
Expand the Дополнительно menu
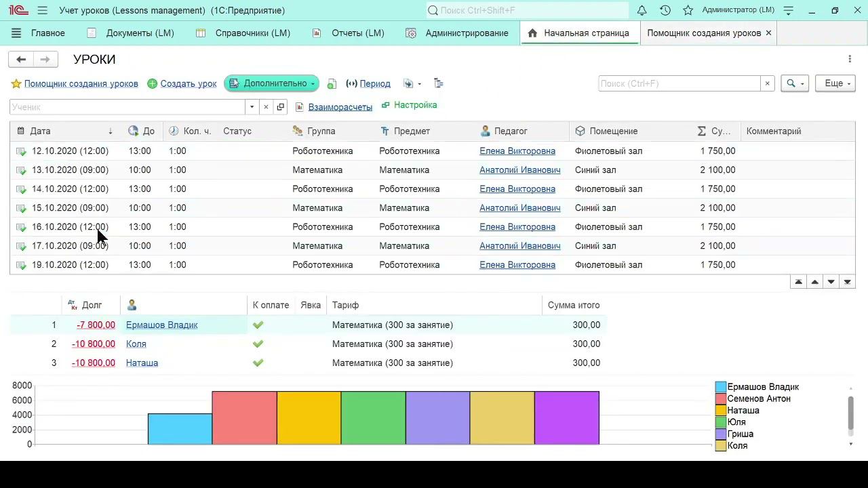pos(271,83)
